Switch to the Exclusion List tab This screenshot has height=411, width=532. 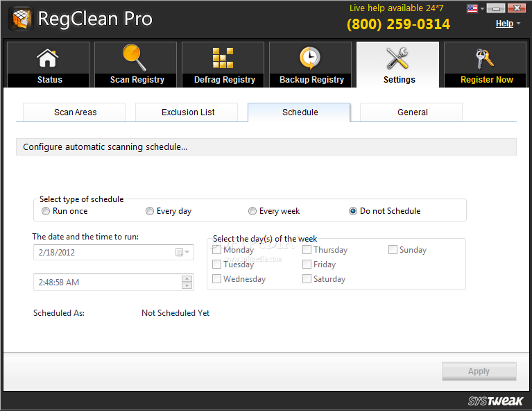click(187, 112)
